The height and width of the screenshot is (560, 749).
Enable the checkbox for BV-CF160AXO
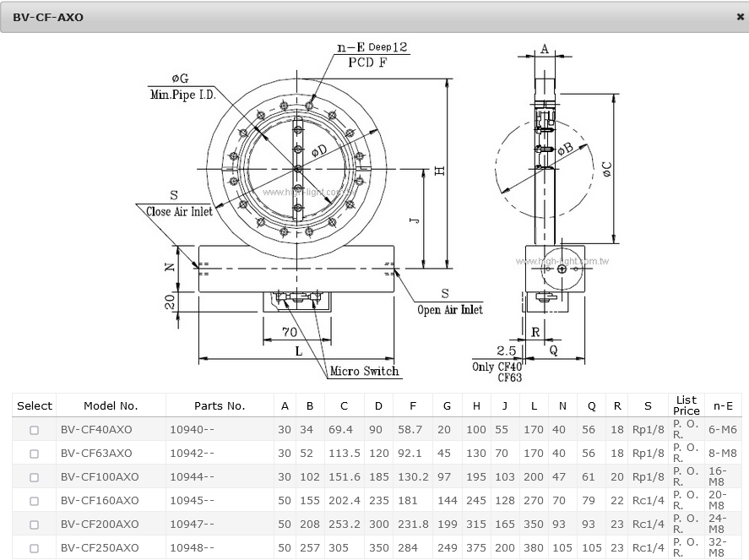pyautogui.click(x=35, y=501)
